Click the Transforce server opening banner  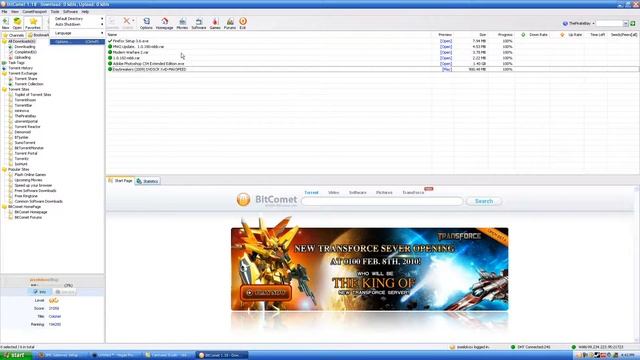[x=370, y=269]
